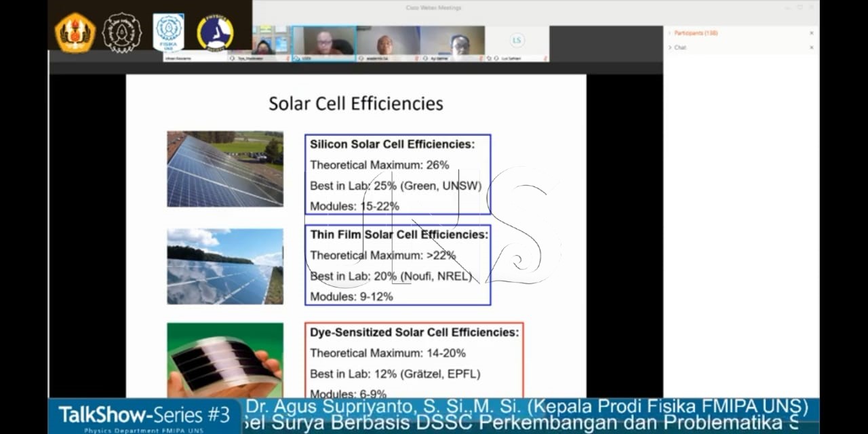Maximize the Cisco Webex Meetings window
This screenshot has width=868, height=434.
(800, 7)
